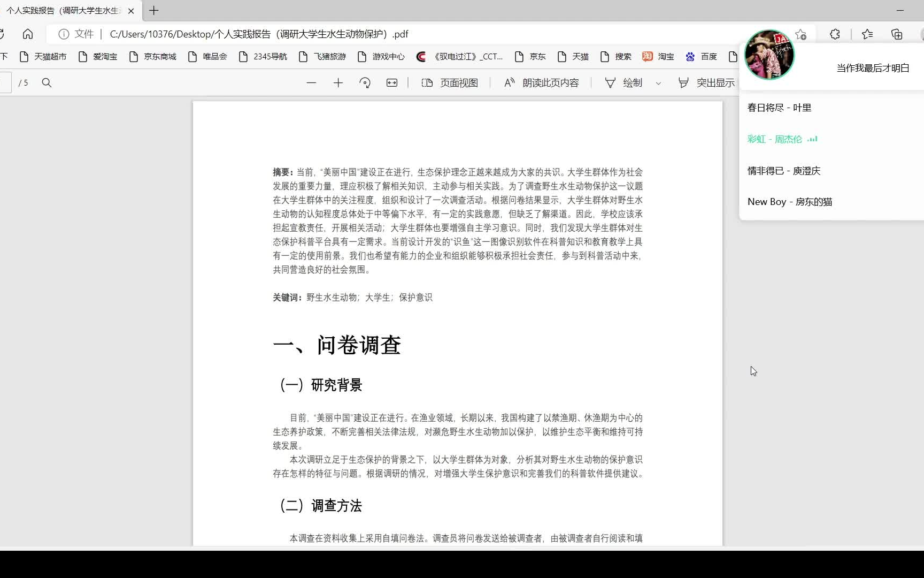The height and width of the screenshot is (578, 924).
Task: Open a new browser tab
Action: point(154,11)
